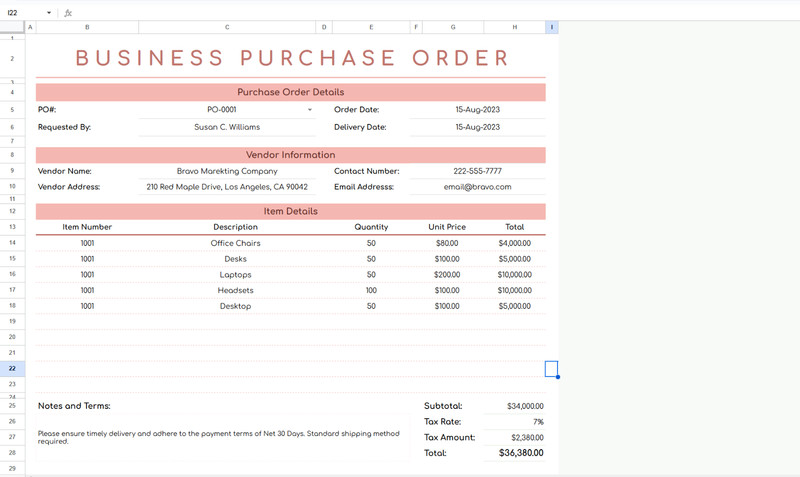800x477 pixels.
Task: Click the 'Item Number' column heading
Action: click(x=87, y=227)
